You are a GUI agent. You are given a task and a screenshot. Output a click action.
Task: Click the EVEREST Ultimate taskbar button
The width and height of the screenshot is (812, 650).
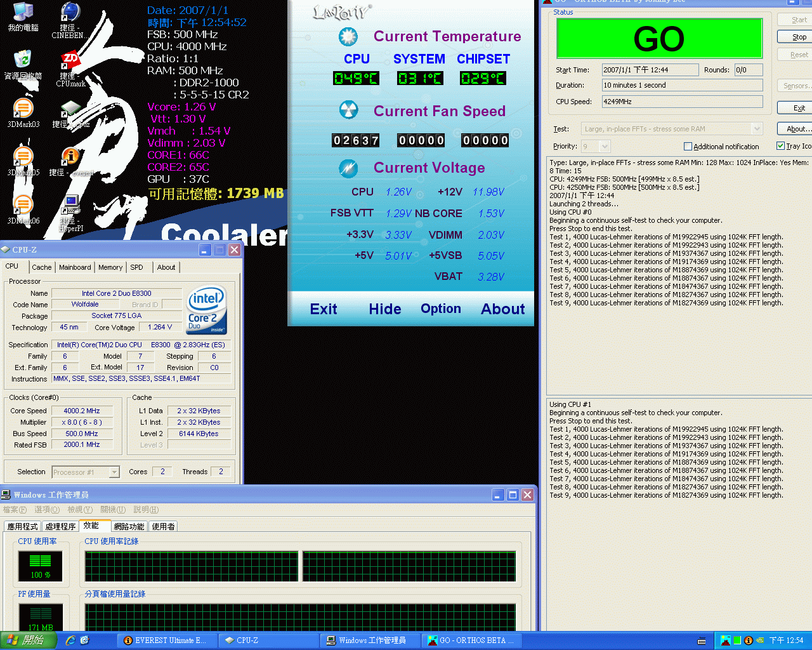(x=167, y=640)
